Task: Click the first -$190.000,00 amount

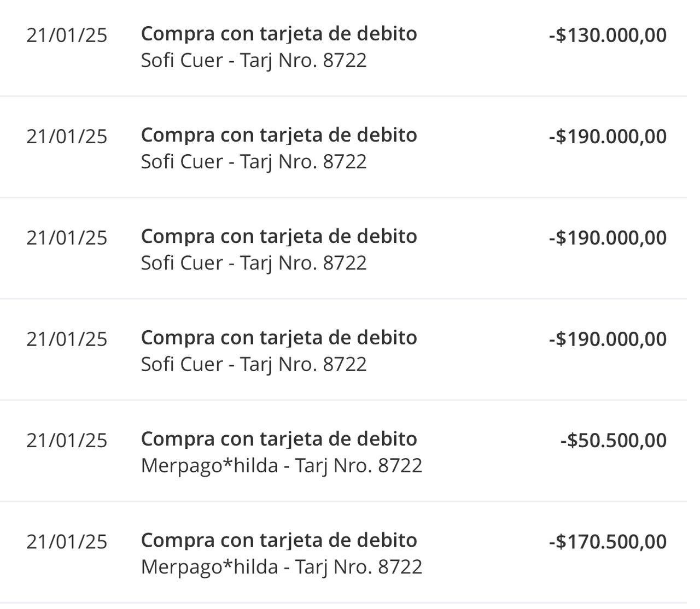Action: (x=608, y=137)
